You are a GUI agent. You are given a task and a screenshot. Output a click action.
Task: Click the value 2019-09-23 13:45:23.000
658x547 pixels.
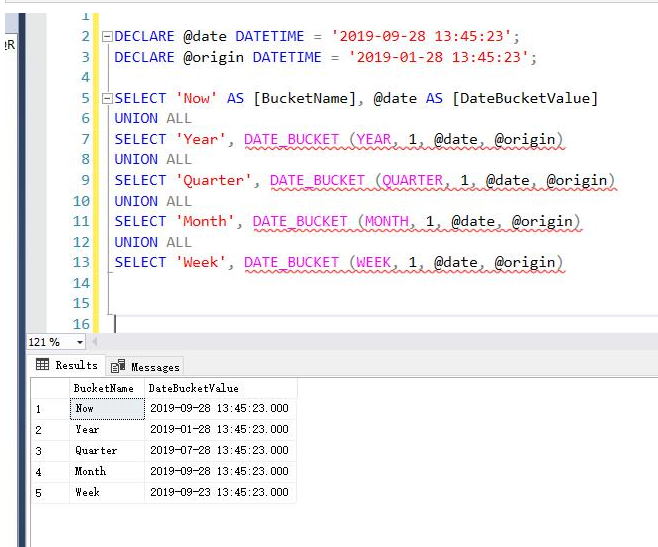pos(219,492)
